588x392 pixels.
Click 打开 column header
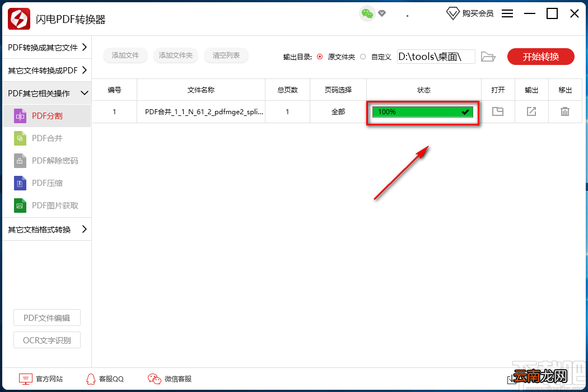(498, 90)
